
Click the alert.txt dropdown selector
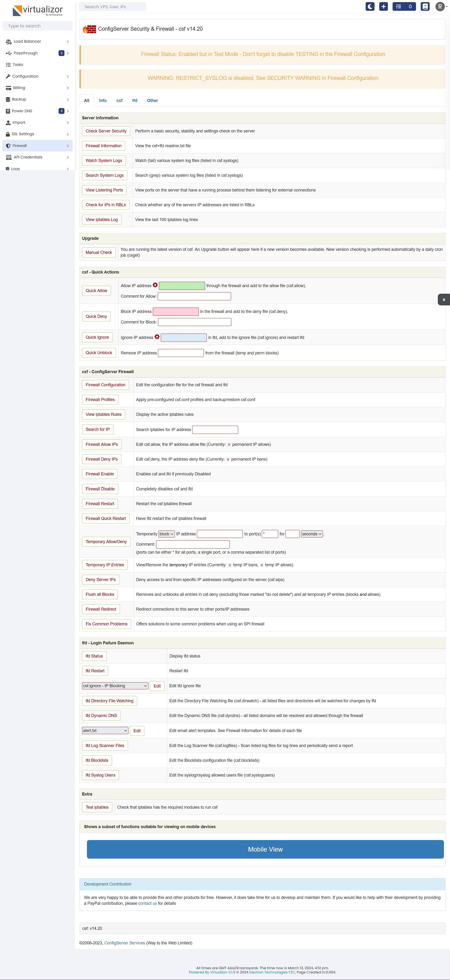pyautogui.click(x=105, y=730)
